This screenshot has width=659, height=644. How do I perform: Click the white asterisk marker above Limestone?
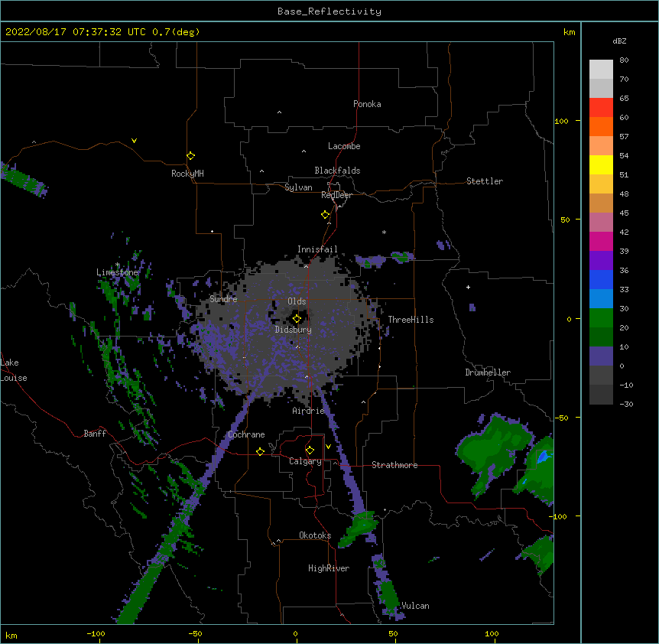[118, 265]
